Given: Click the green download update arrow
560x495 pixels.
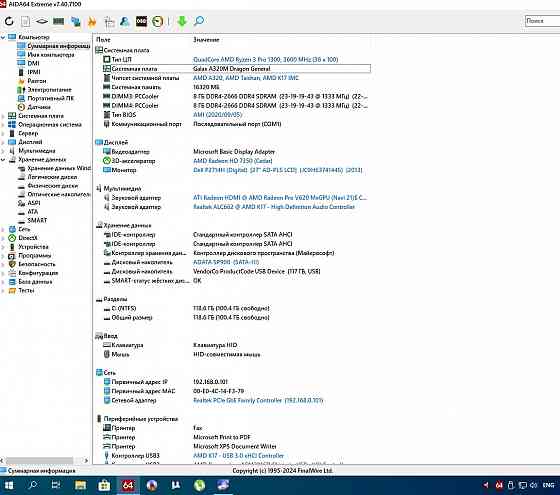Looking at the screenshot, I should click(x=182, y=21).
